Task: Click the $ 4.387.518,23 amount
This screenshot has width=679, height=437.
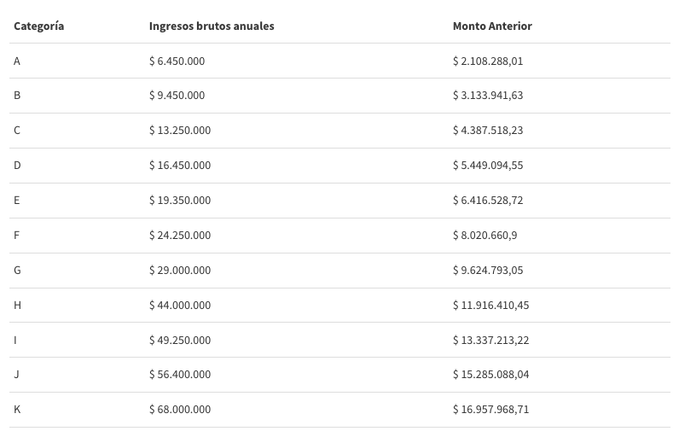Action: click(488, 130)
